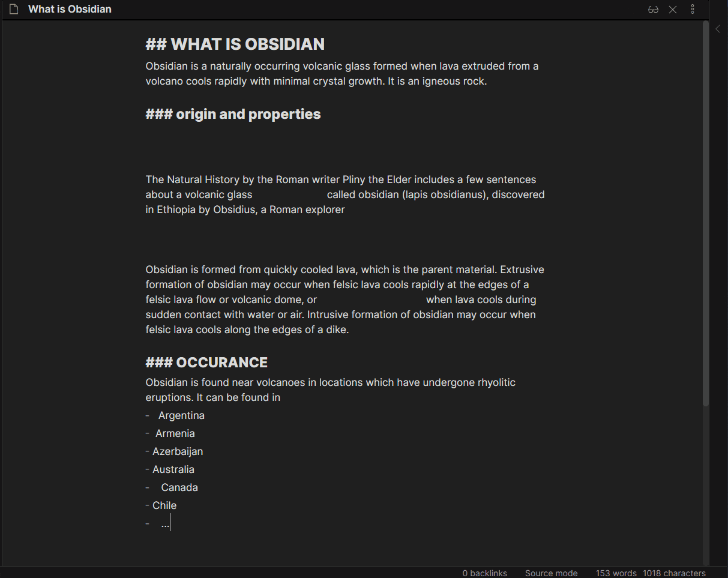The width and height of the screenshot is (728, 578).
Task: Click the vertical scrollbar thumb of the editor
Action: pyautogui.click(x=706, y=214)
